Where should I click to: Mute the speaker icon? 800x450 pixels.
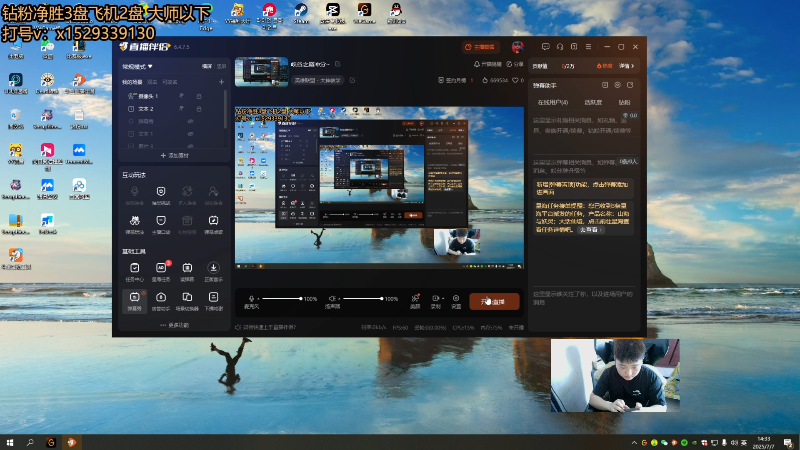(x=332, y=298)
